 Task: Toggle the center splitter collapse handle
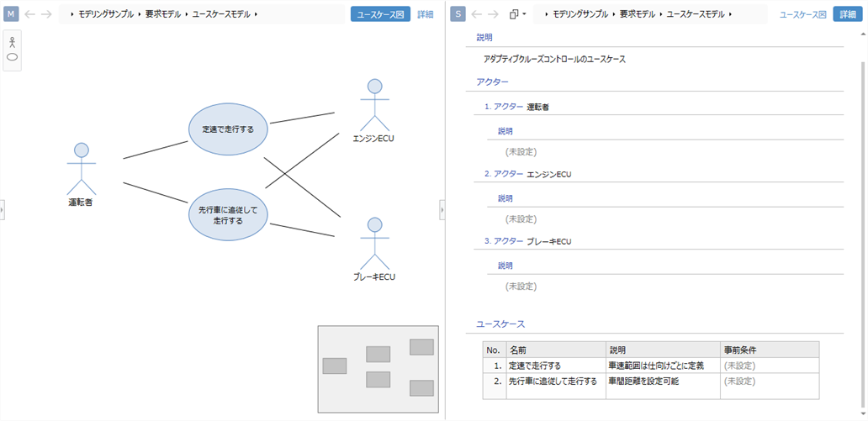tap(442, 209)
